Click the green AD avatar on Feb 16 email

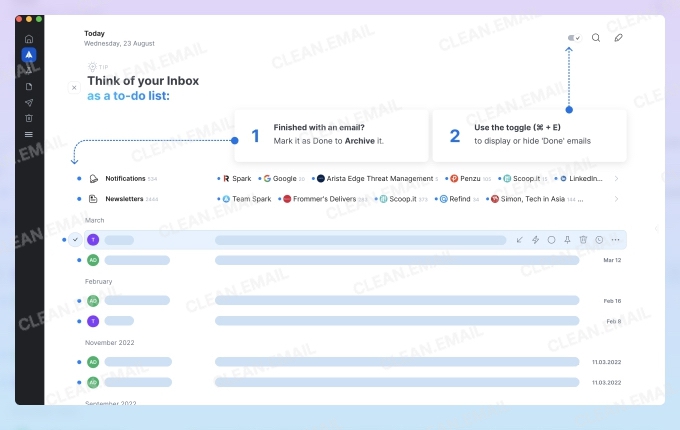click(93, 300)
